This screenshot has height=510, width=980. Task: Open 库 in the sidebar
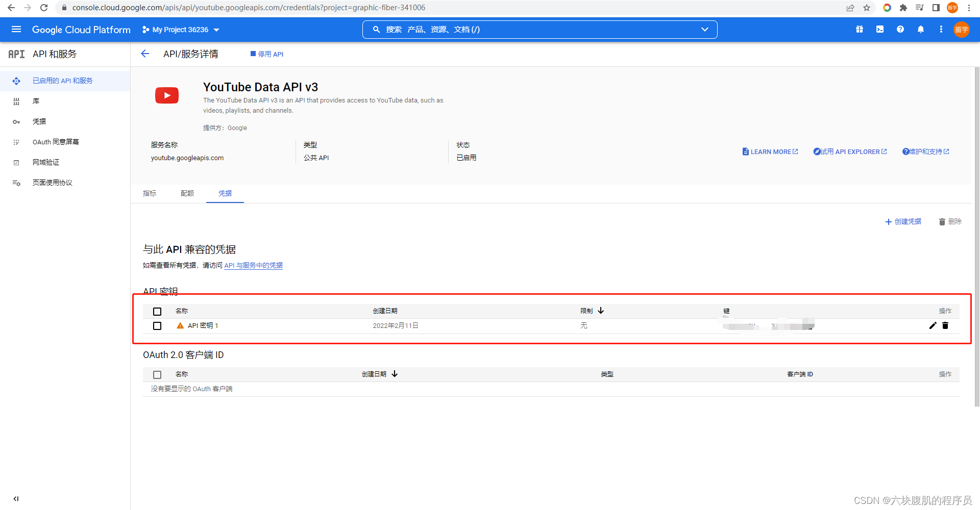(65, 101)
